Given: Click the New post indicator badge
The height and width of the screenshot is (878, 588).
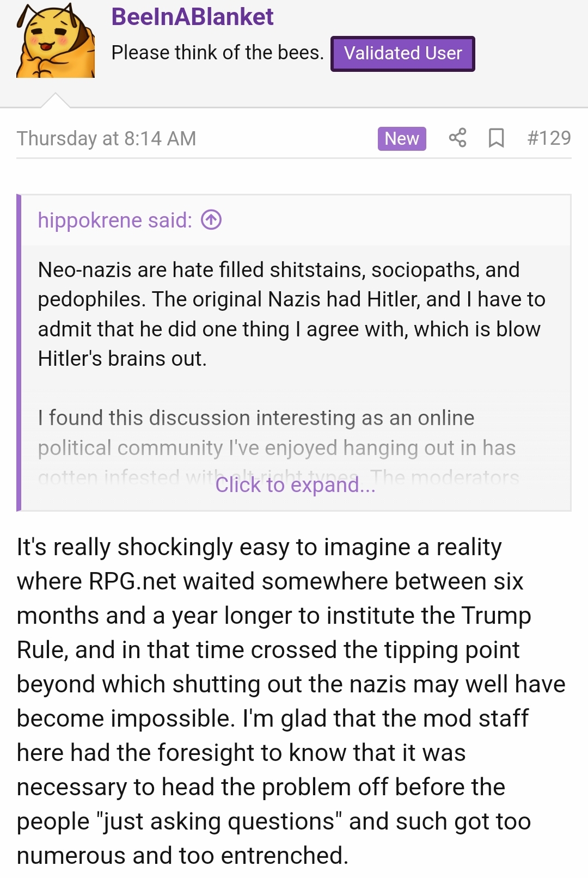Looking at the screenshot, I should coord(402,138).
